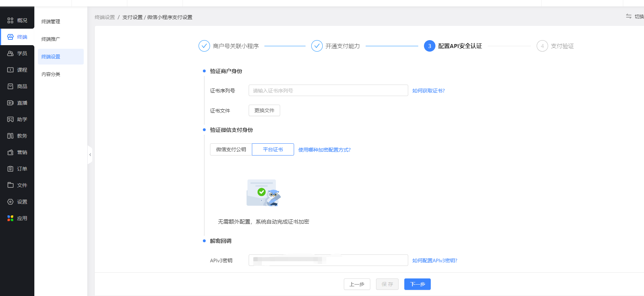This screenshot has height=296, width=644.
Task: Click the 证书文件 label
Action: coord(220,111)
